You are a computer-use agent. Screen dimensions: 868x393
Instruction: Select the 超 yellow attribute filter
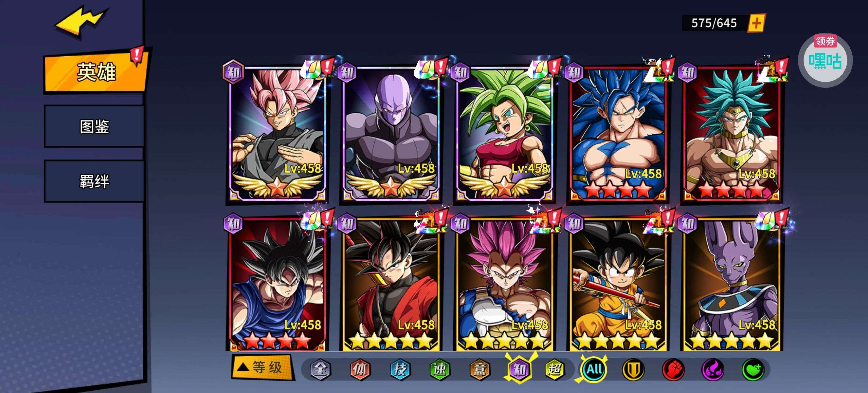[555, 369]
